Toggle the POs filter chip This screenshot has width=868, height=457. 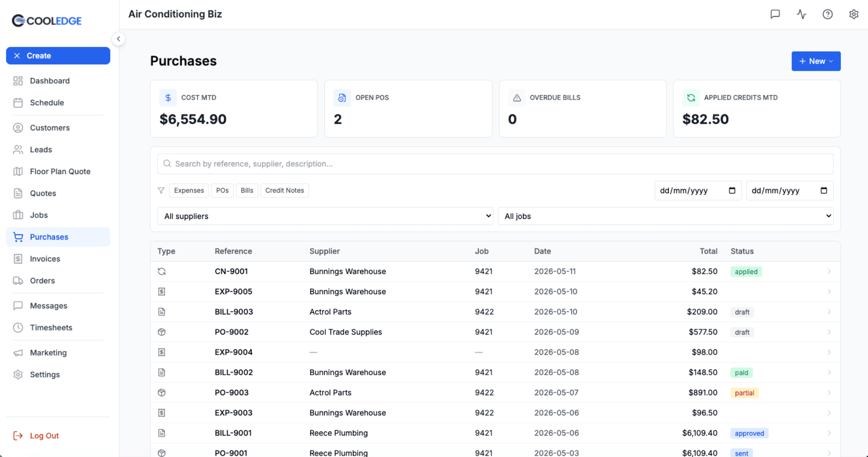pyautogui.click(x=222, y=191)
